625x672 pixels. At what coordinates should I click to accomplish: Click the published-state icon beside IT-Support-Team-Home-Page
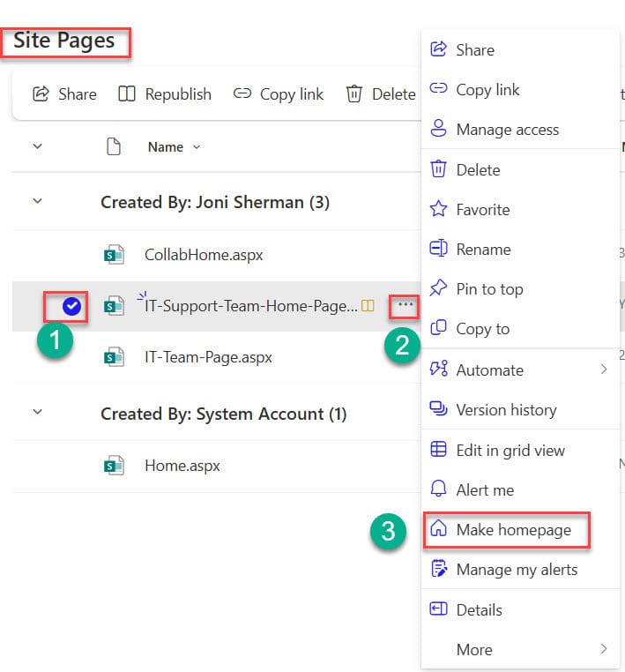[x=368, y=305]
